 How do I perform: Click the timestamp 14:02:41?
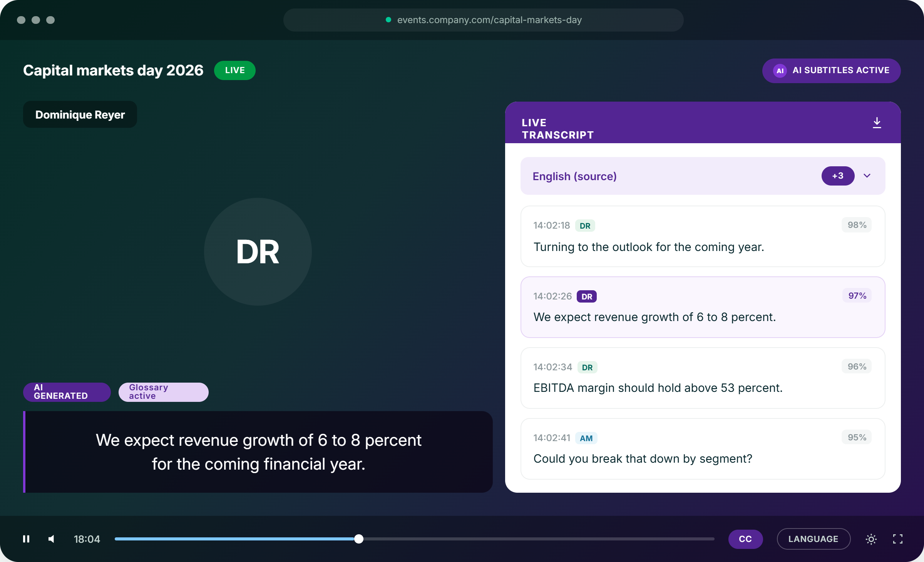[x=552, y=438]
